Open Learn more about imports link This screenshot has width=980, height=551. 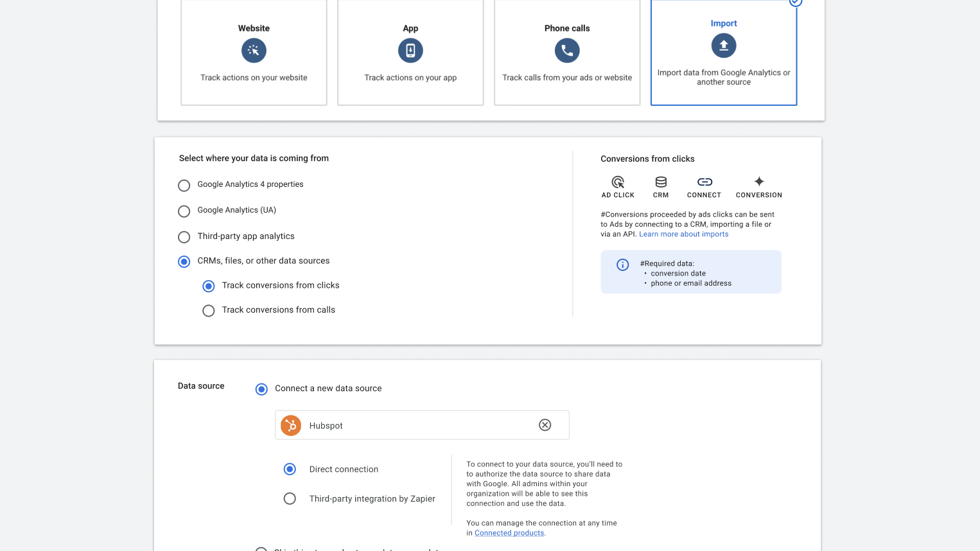click(683, 234)
